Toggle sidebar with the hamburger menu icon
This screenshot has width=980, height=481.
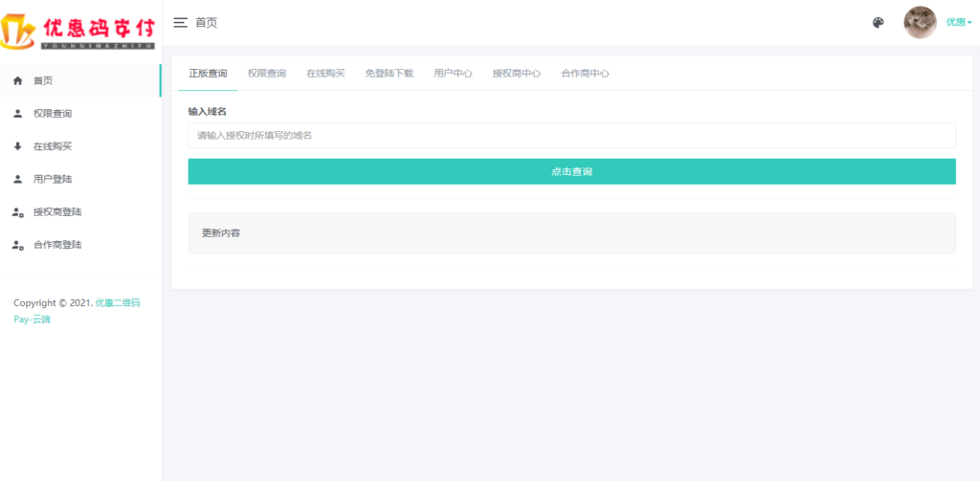point(180,22)
